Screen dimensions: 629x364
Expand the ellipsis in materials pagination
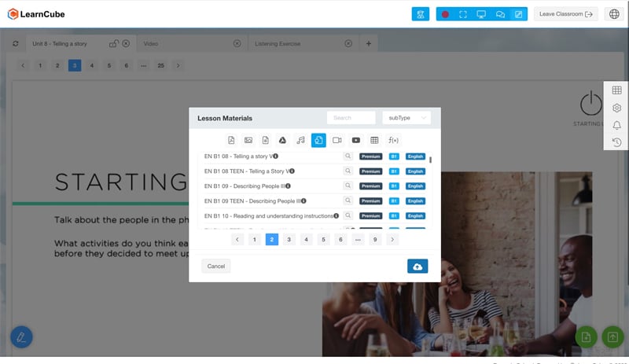(358, 240)
